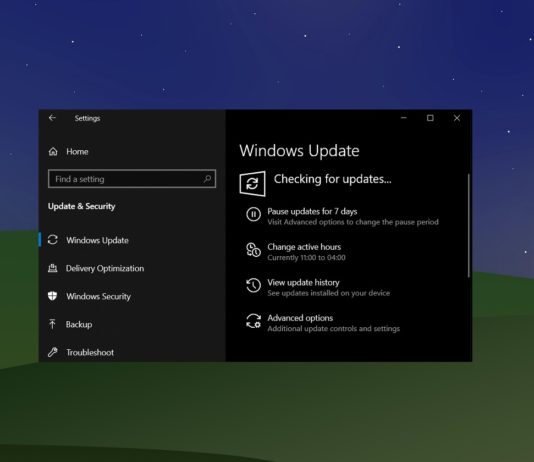Open Change active hours
This screenshot has width=534, height=462.
tap(304, 247)
